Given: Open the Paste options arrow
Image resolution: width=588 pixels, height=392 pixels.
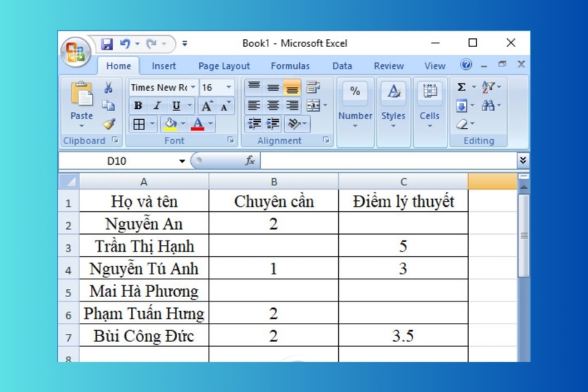Looking at the screenshot, I should pos(82,126).
